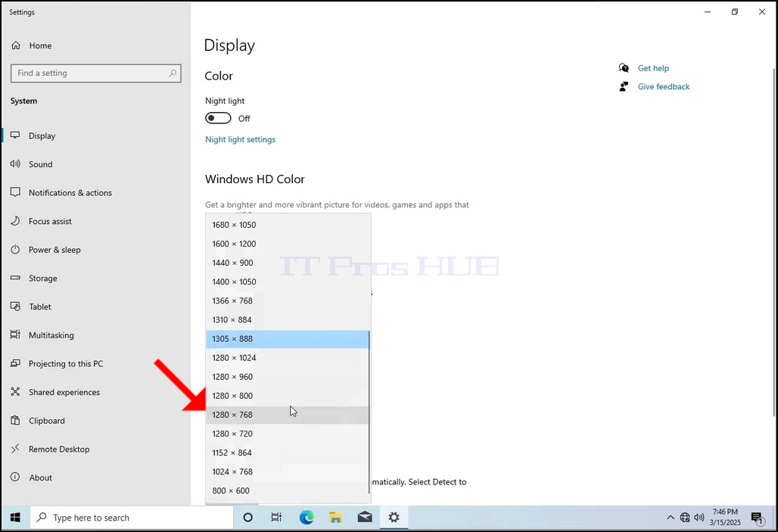Open Task View on the taskbar
Image resolution: width=778 pixels, height=532 pixels.
tap(276, 518)
